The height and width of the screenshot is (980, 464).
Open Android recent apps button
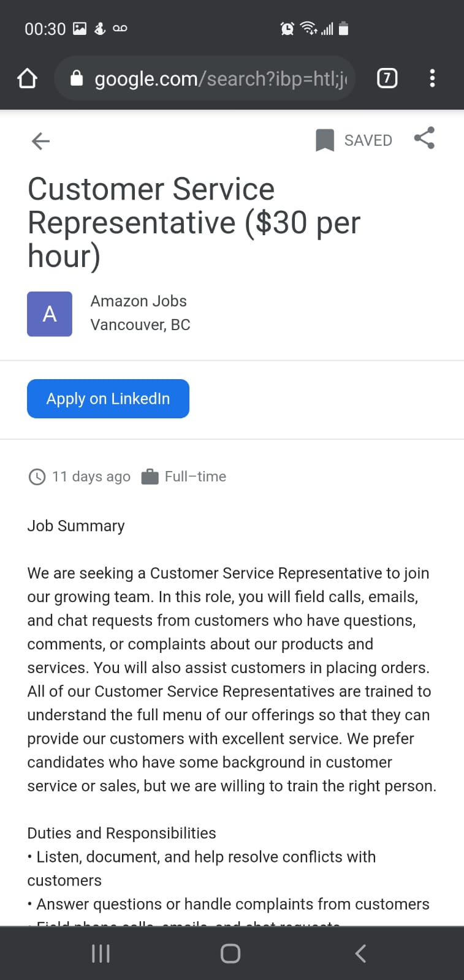pyautogui.click(x=101, y=953)
